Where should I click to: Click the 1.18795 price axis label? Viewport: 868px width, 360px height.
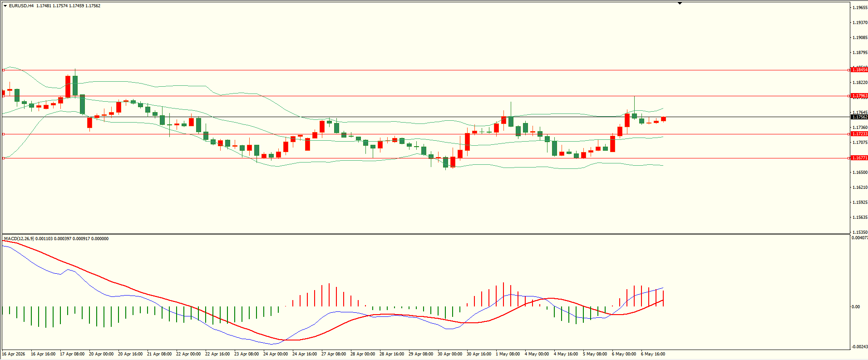point(860,53)
